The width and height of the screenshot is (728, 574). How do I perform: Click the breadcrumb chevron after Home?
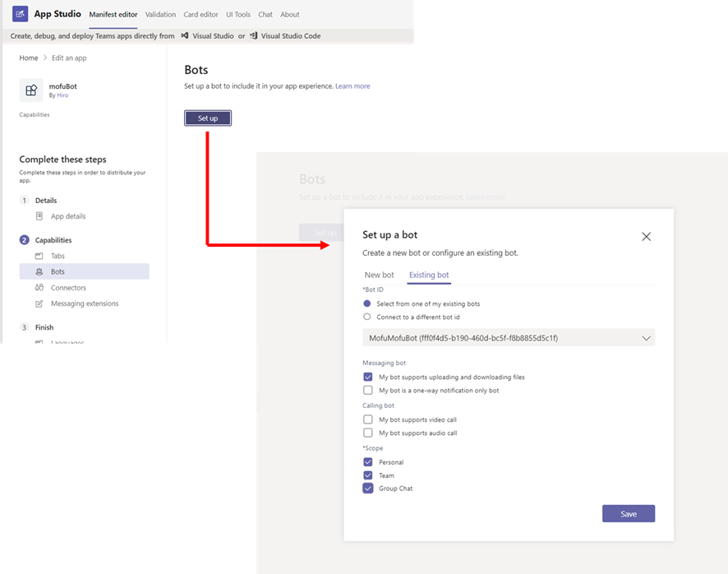point(45,58)
